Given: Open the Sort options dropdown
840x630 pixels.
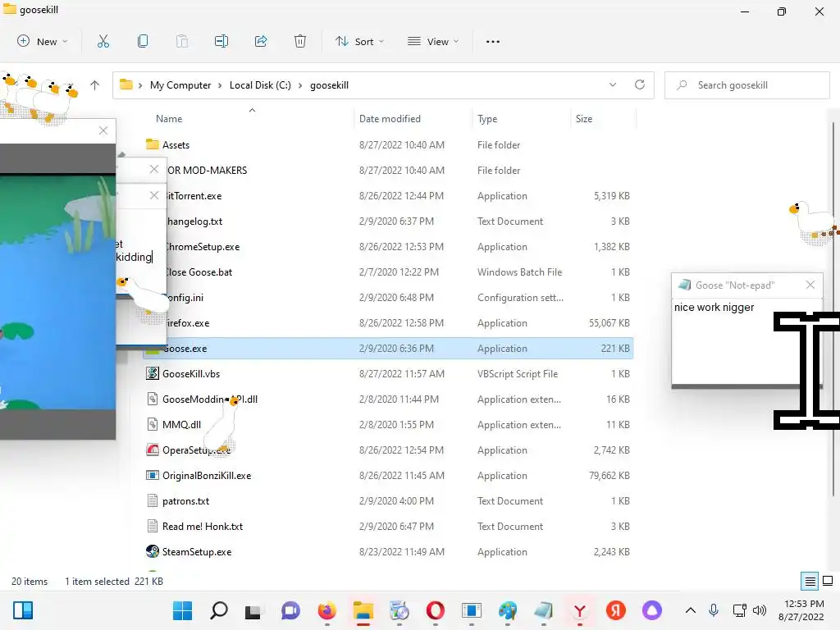Looking at the screenshot, I should coord(359,41).
